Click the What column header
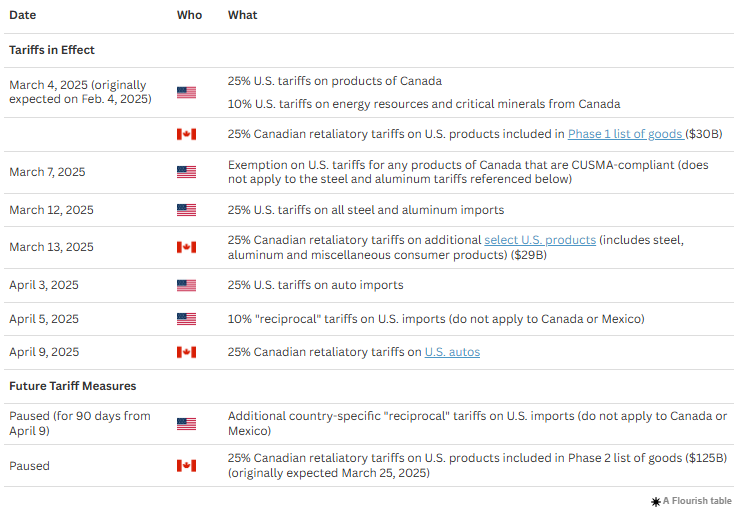743x512 pixels. tap(242, 15)
